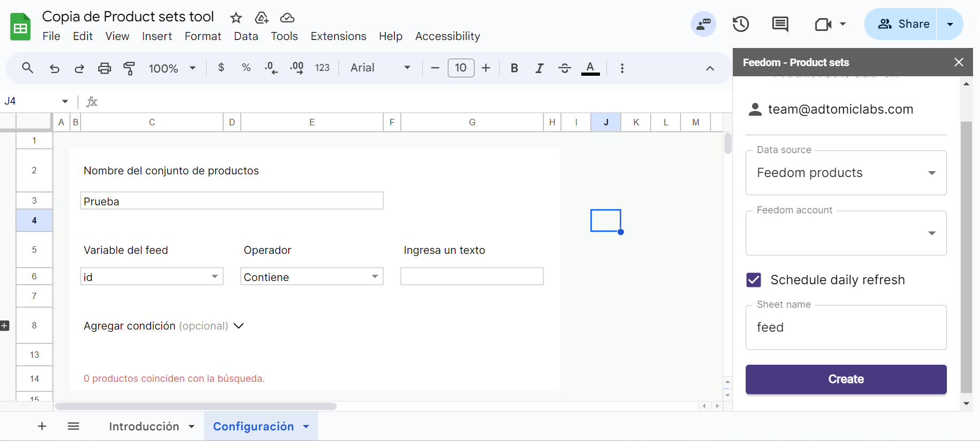This screenshot has height=441, width=980.
Task: Open the Insert menu
Action: coord(157,36)
